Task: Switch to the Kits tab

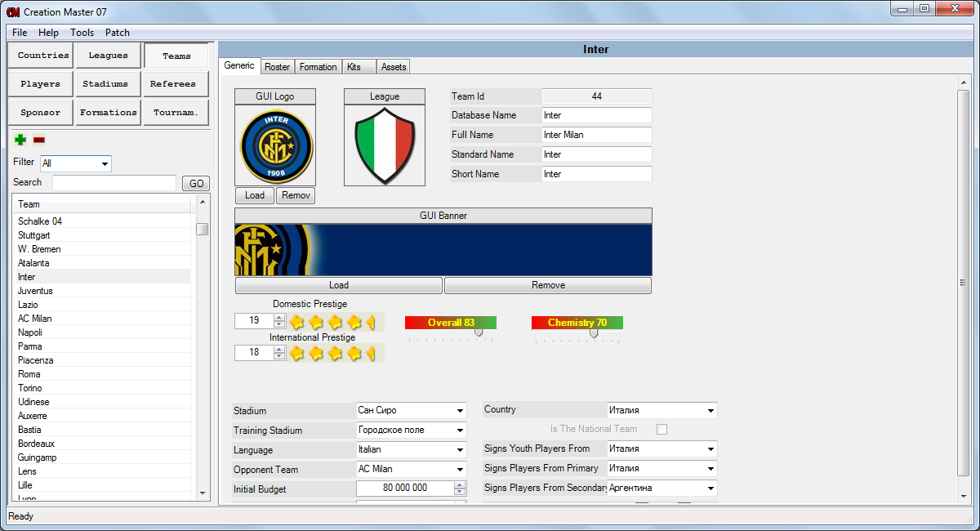Action: tap(354, 67)
